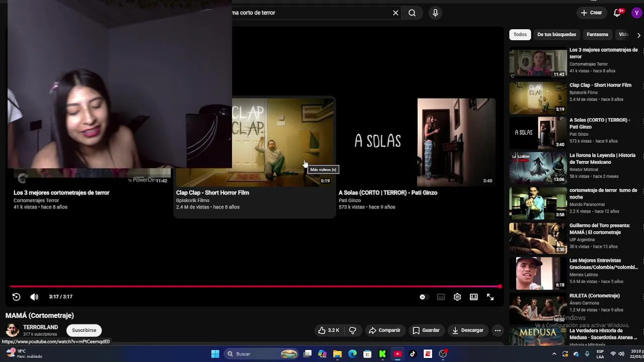Switch to theater mode view

click(474, 297)
